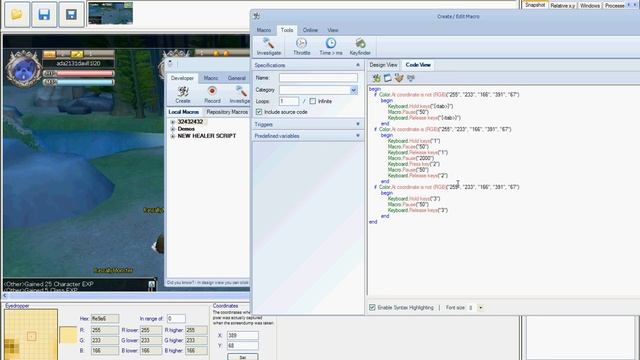
Task: Expand the NEW HEALER SCRIPT tree node
Action: (173, 136)
